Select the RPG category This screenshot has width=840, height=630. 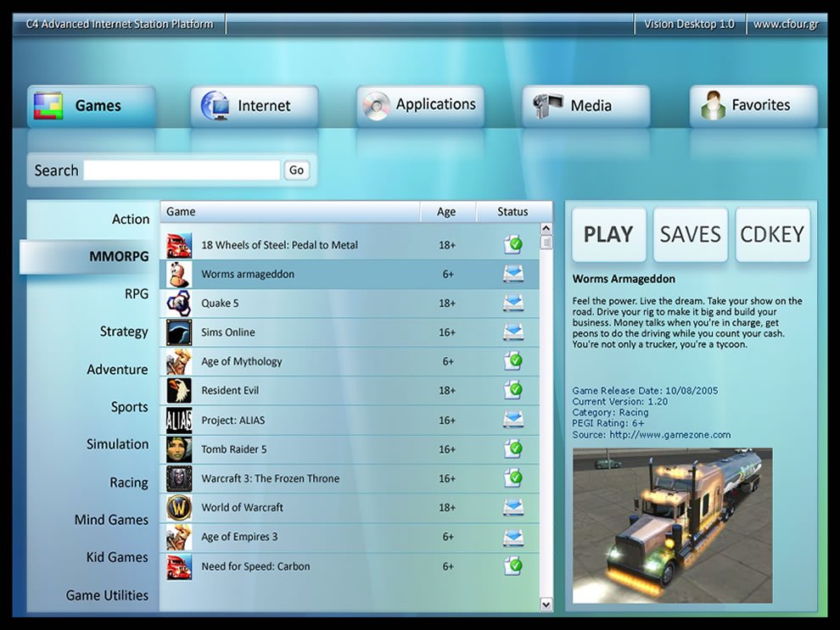tap(137, 294)
